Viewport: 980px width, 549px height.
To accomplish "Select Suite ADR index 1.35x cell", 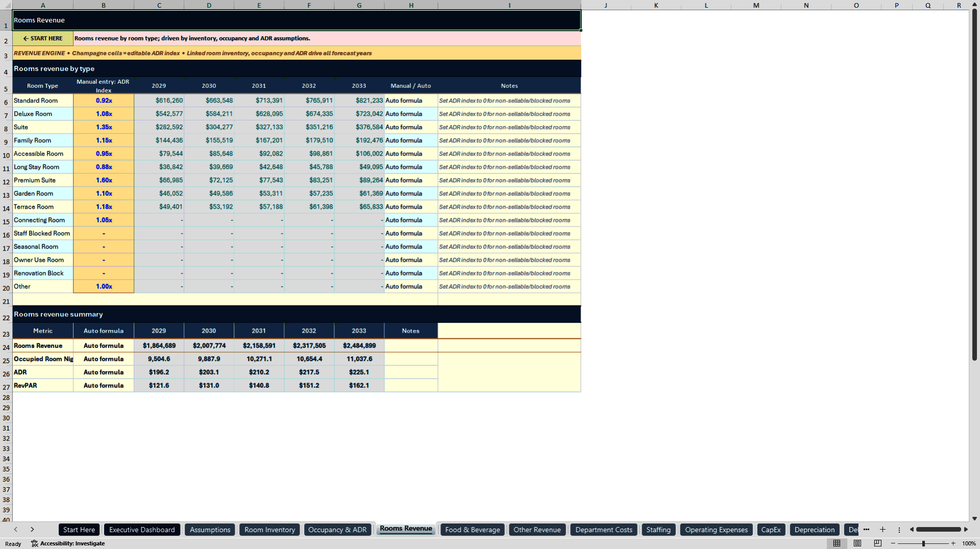I will (x=104, y=127).
